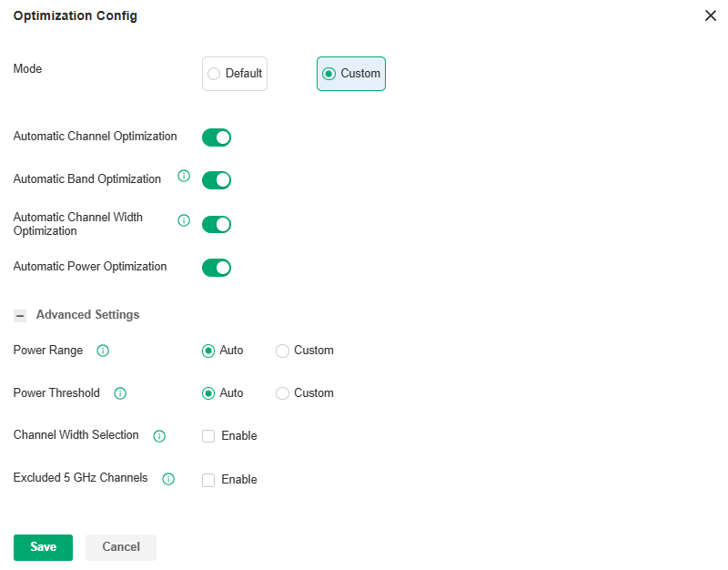Save the optimization configuration

(x=43, y=547)
